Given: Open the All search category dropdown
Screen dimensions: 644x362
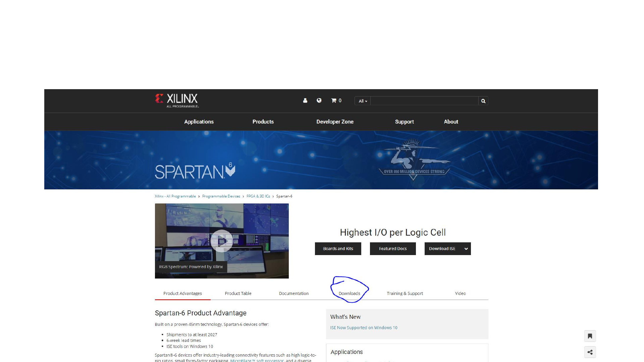Looking at the screenshot, I should point(363,101).
